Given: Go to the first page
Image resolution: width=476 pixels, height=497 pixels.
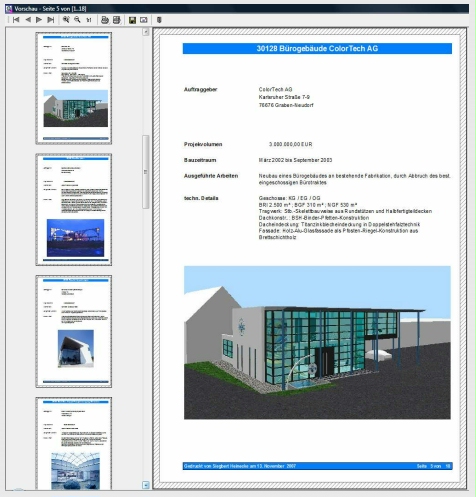Looking at the screenshot, I should point(16,20).
